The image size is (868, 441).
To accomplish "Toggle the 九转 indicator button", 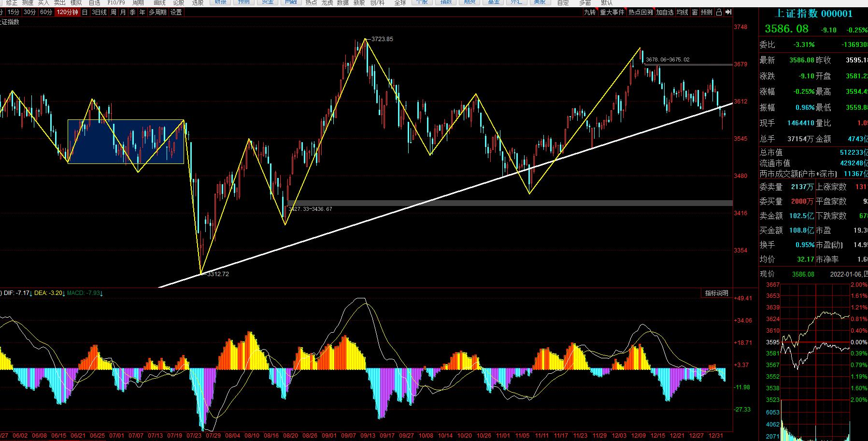I will [x=590, y=12].
